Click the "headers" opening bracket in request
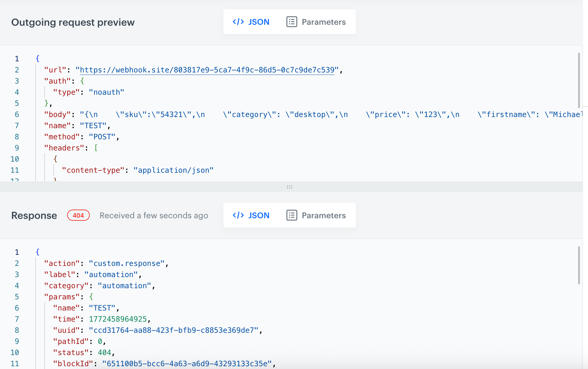This screenshot has width=588, height=369. (x=96, y=148)
